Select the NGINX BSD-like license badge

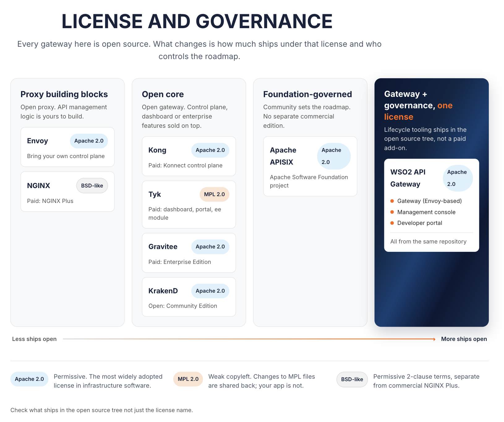click(x=92, y=186)
